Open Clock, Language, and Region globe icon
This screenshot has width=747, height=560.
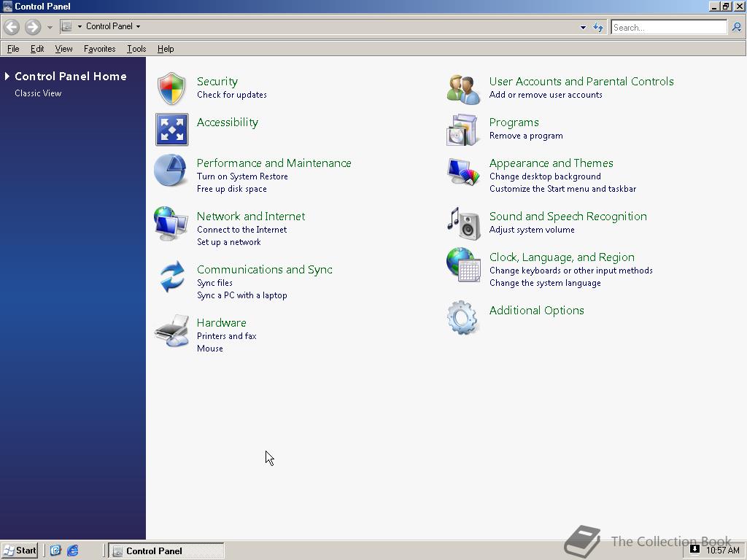pyautogui.click(x=463, y=265)
